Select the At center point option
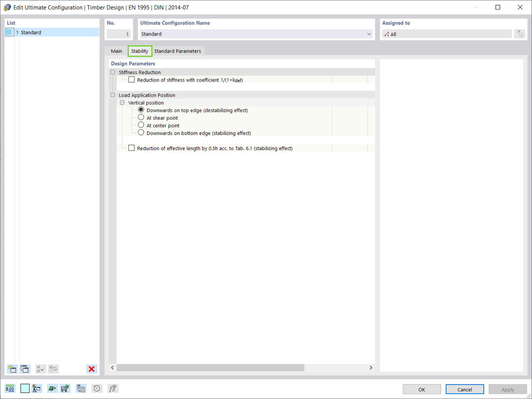This screenshot has height=399, width=532. 141,125
